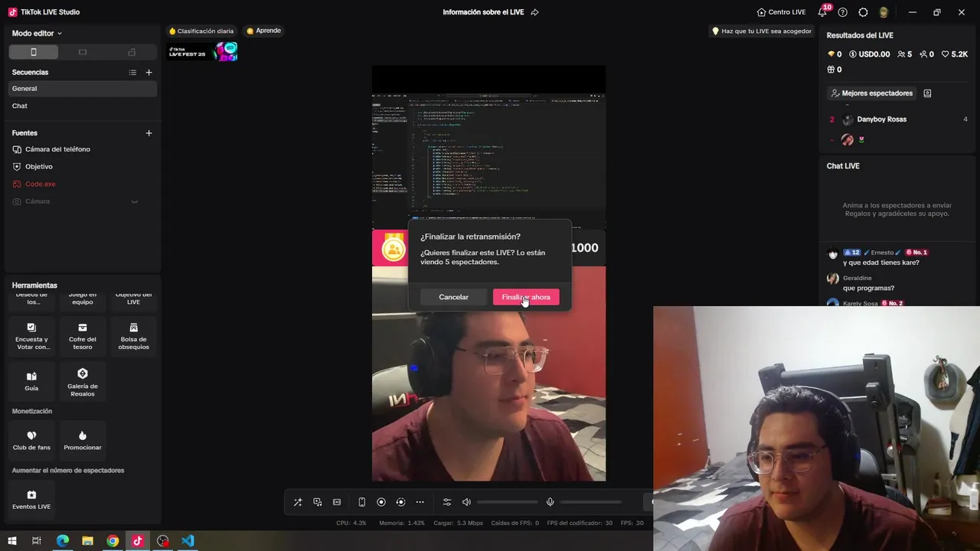
Task: Open the Haz que tu LIVE sea acogedor tip
Action: click(x=761, y=31)
